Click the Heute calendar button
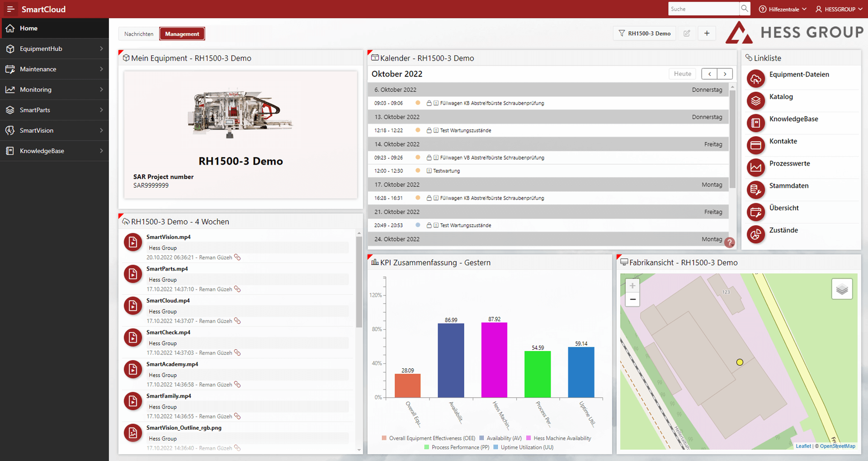 point(682,74)
